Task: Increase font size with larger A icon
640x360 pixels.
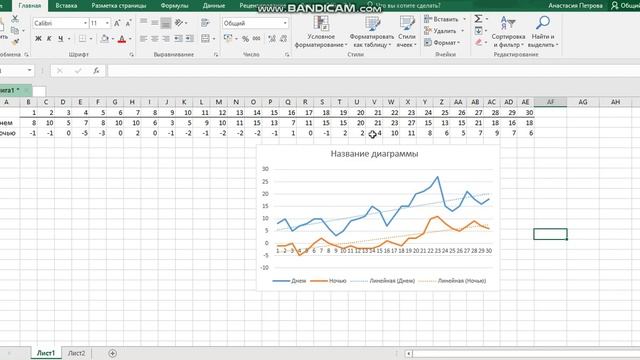Action: pyautogui.click(x=117, y=23)
